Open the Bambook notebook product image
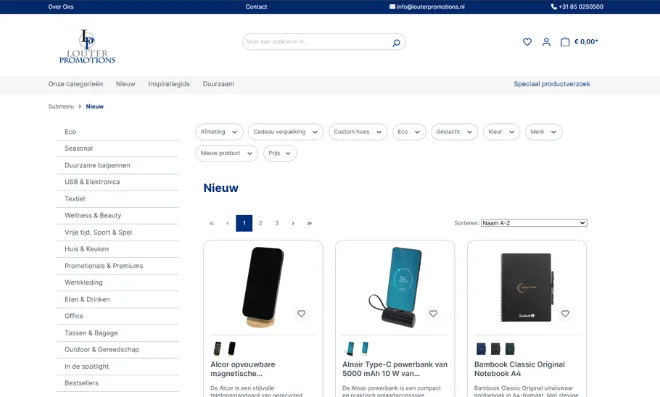The width and height of the screenshot is (660, 397). click(527, 288)
